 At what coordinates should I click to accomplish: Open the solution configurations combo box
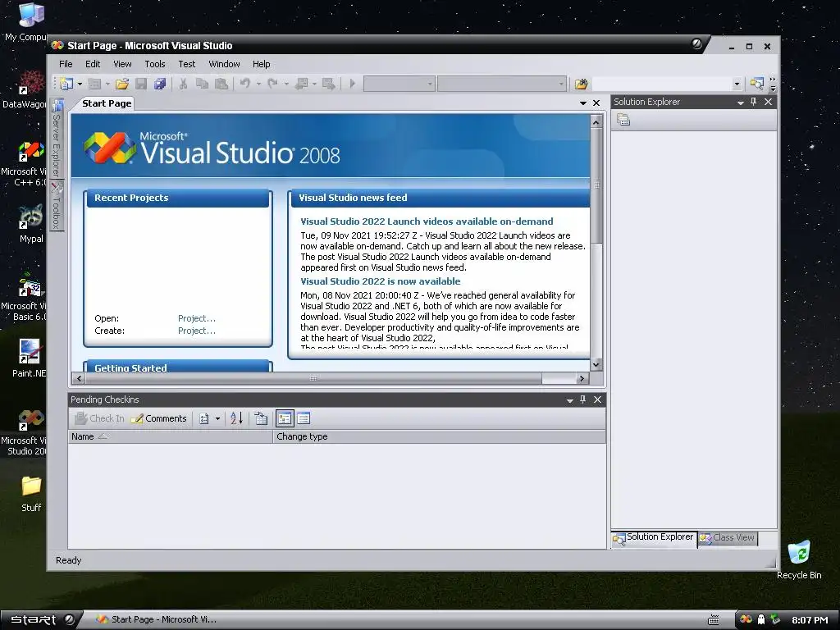coord(399,84)
